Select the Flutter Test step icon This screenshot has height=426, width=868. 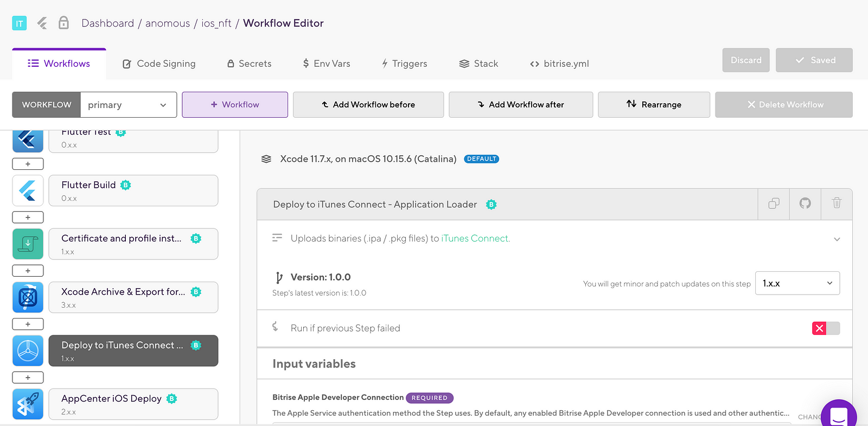28,141
